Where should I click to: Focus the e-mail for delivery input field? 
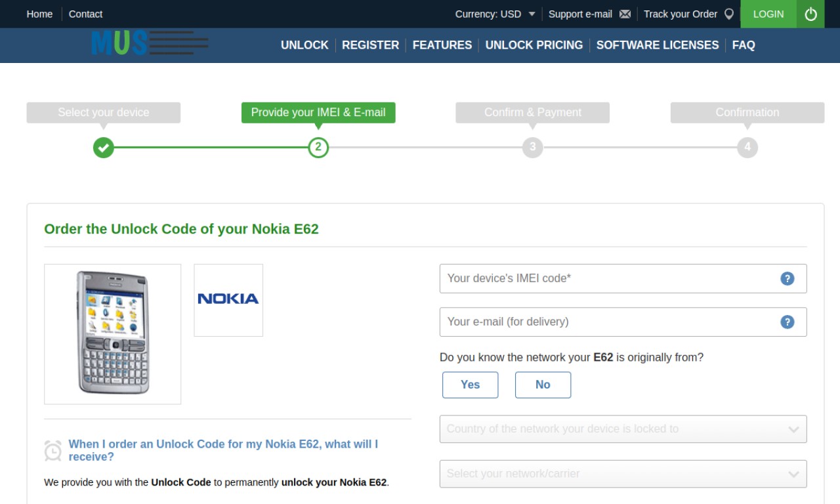pos(623,322)
